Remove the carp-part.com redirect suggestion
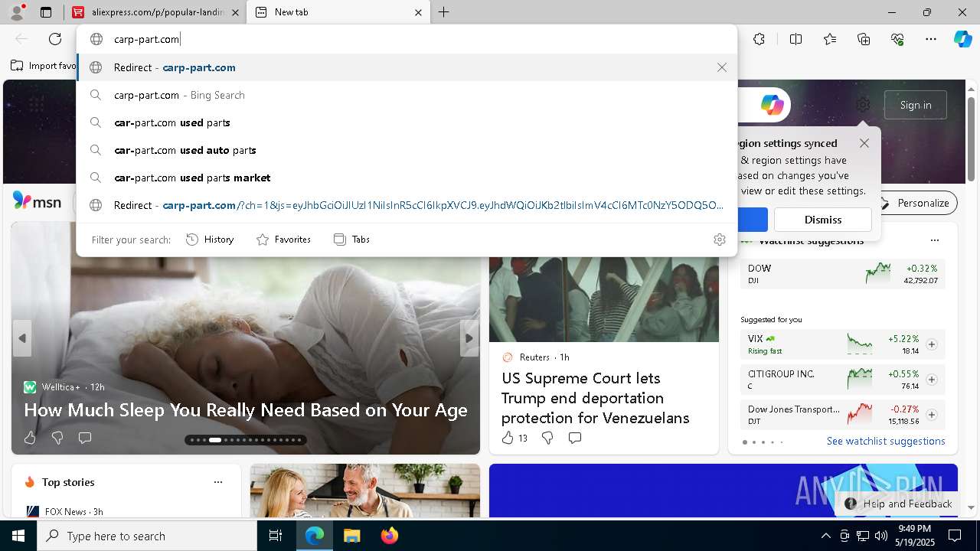The width and height of the screenshot is (980, 551). tap(722, 67)
